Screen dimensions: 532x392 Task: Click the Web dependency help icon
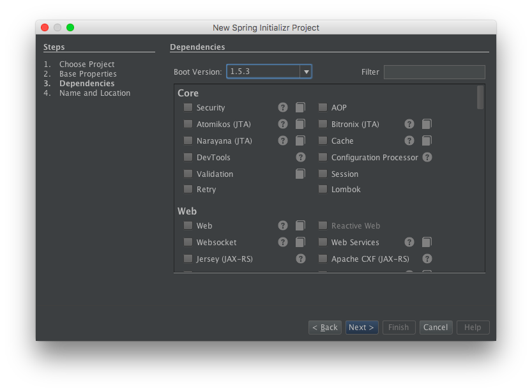point(283,225)
